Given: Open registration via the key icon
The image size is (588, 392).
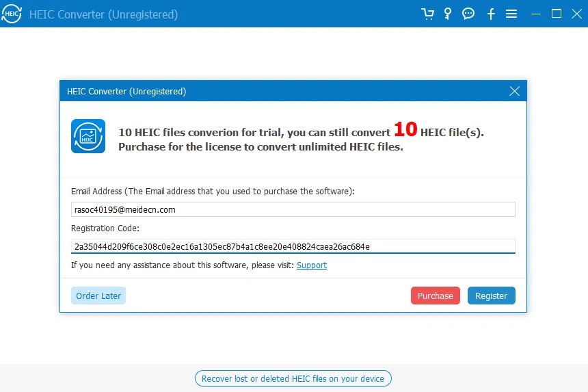Looking at the screenshot, I should [448, 14].
